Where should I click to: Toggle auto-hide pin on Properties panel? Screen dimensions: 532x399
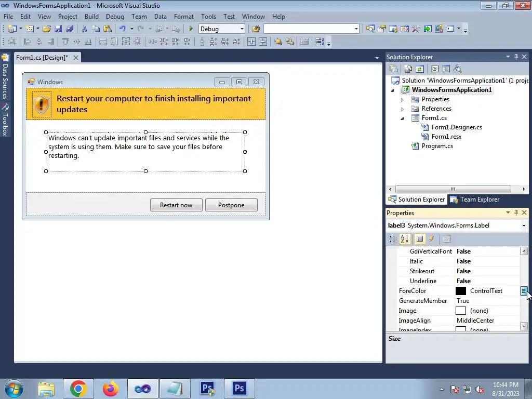(x=516, y=212)
